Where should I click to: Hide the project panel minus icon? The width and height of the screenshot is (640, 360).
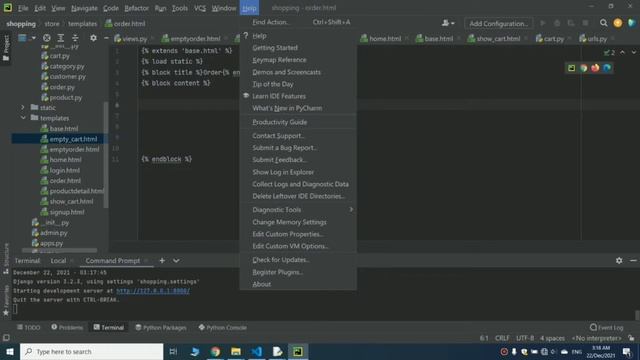tap(106, 38)
